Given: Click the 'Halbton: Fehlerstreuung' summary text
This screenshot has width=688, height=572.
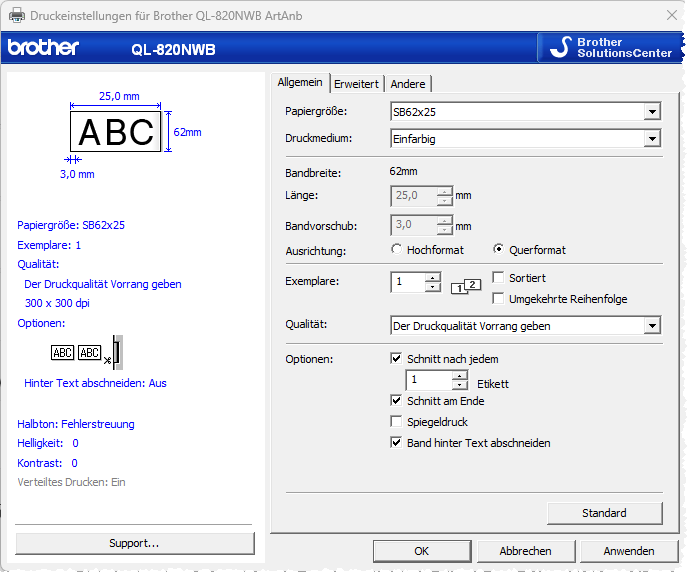Looking at the screenshot, I should [76, 424].
